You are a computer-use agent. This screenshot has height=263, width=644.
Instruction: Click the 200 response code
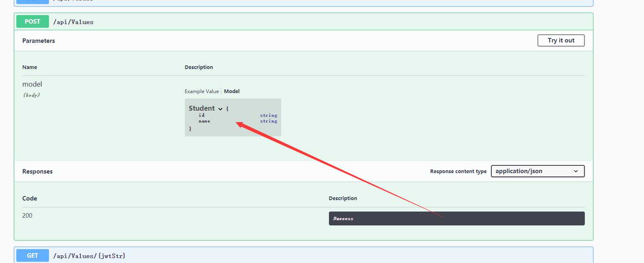[x=27, y=216]
